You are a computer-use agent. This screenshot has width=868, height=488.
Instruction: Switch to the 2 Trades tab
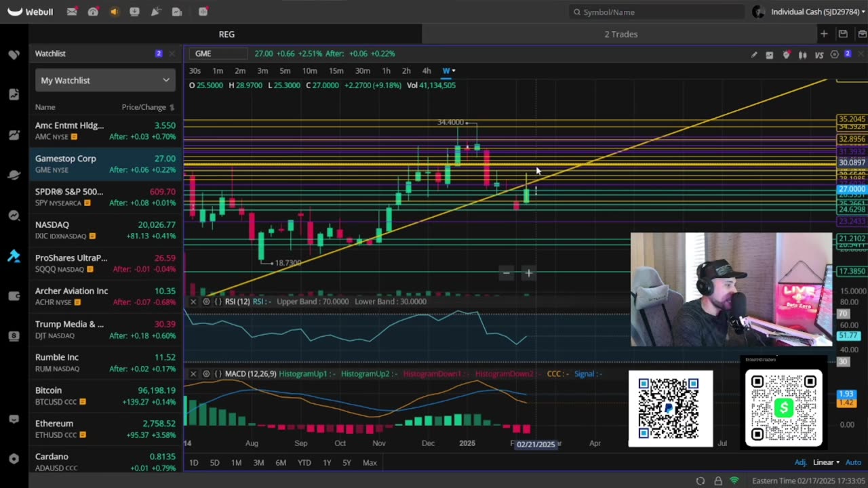tap(621, 34)
